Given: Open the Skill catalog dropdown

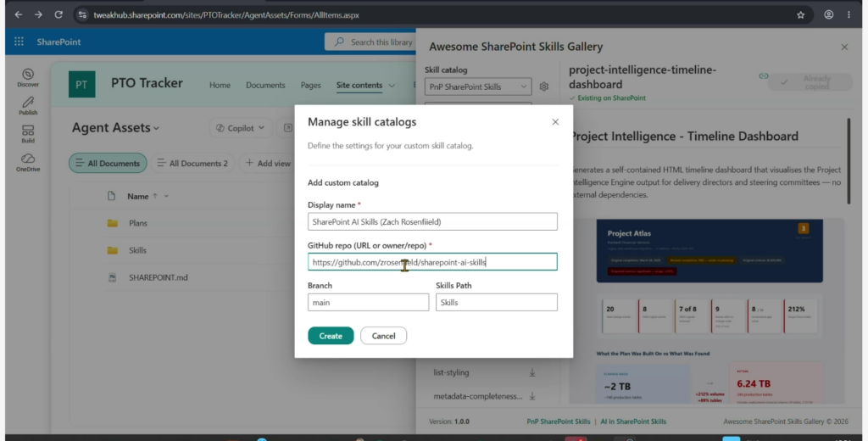Looking at the screenshot, I should pos(478,87).
